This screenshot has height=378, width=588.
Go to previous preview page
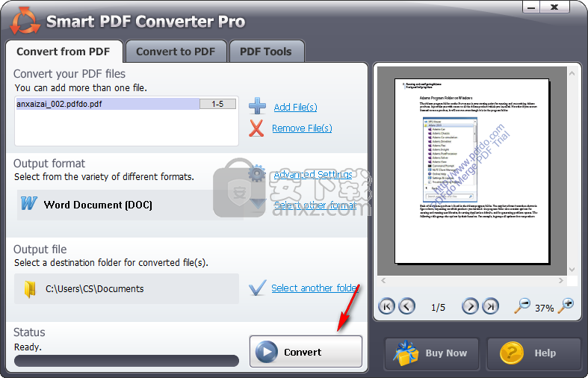(406, 306)
